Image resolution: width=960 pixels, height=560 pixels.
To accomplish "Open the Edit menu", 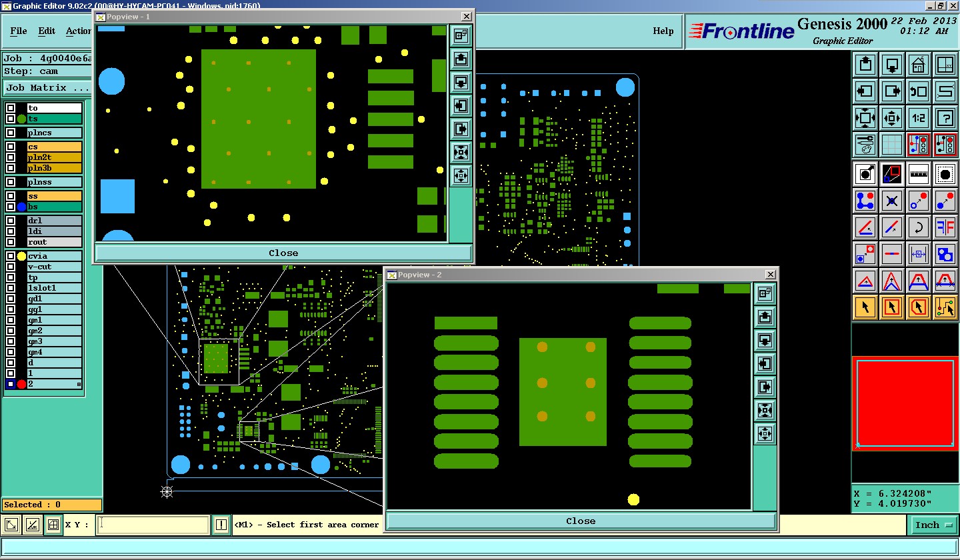I will click(47, 31).
